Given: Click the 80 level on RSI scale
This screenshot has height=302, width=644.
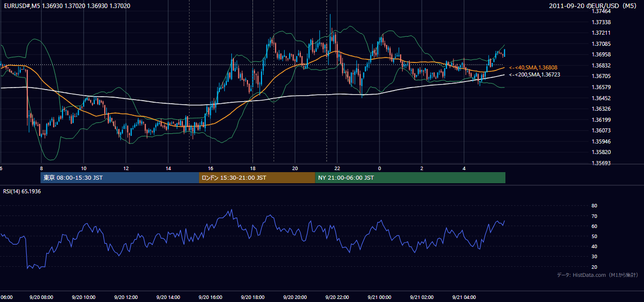Looking at the screenshot, I should tap(594, 206).
